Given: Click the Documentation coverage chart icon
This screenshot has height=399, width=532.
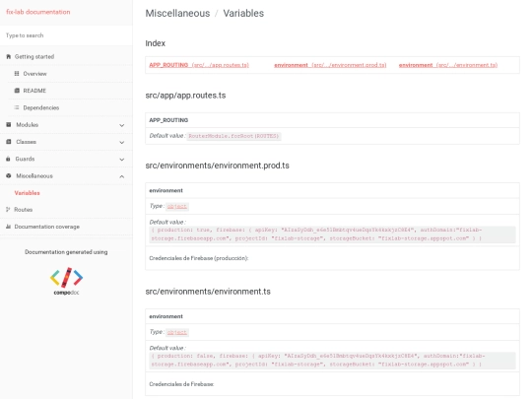Looking at the screenshot, I should click(8, 227).
